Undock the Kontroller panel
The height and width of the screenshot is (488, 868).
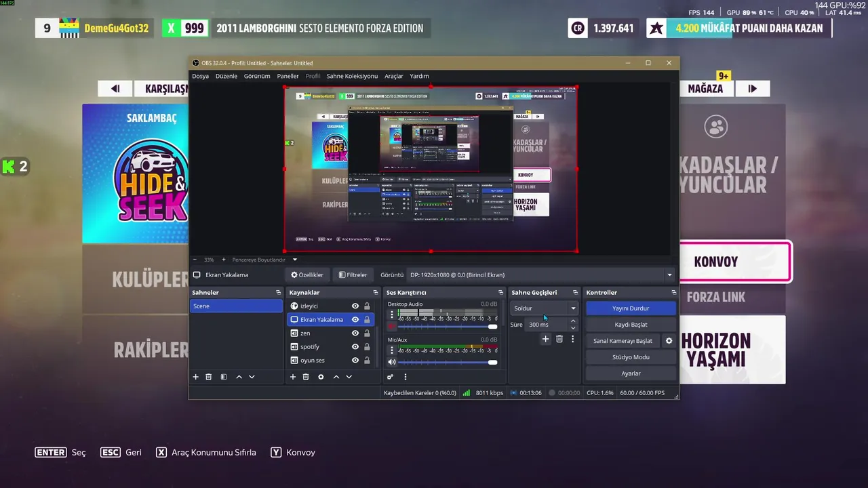[x=674, y=293]
